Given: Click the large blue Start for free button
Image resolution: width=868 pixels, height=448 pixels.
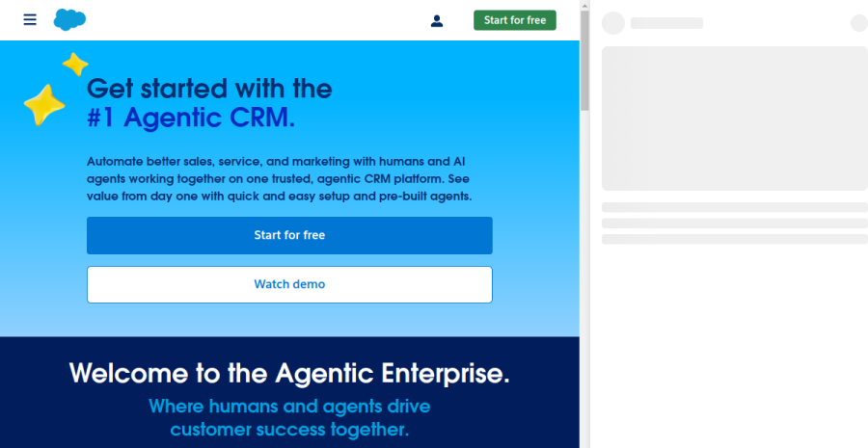Looking at the screenshot, I should point(289,235).
